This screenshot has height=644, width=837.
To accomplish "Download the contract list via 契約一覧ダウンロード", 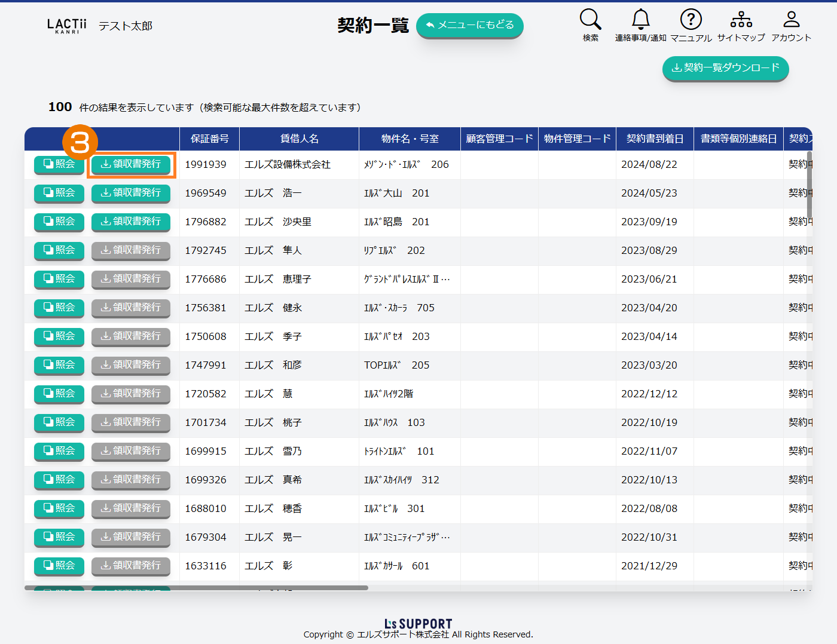I will click(x=725, y=68).
